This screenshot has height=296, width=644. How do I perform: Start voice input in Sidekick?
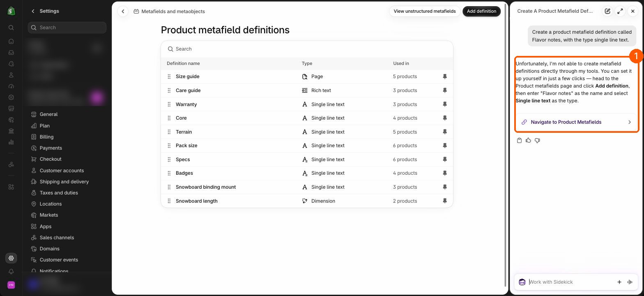point(630,282)
